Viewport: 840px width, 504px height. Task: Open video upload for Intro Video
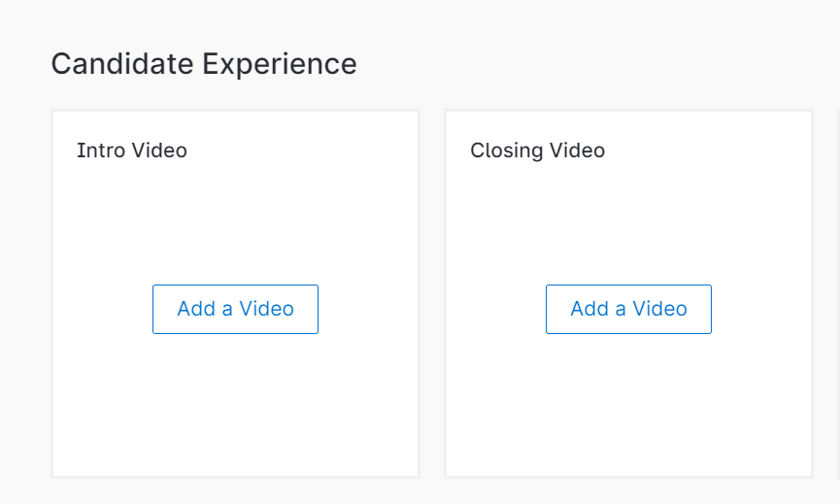(235, 309)
